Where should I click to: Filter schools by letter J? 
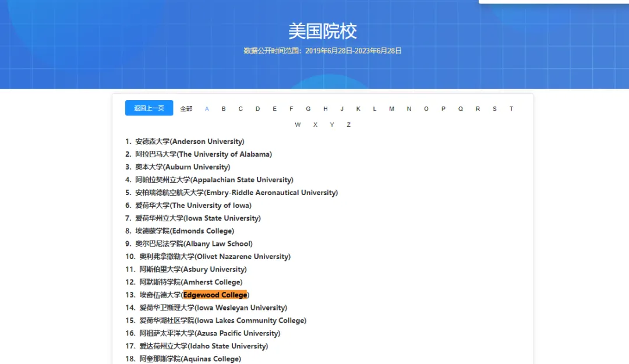342,109
